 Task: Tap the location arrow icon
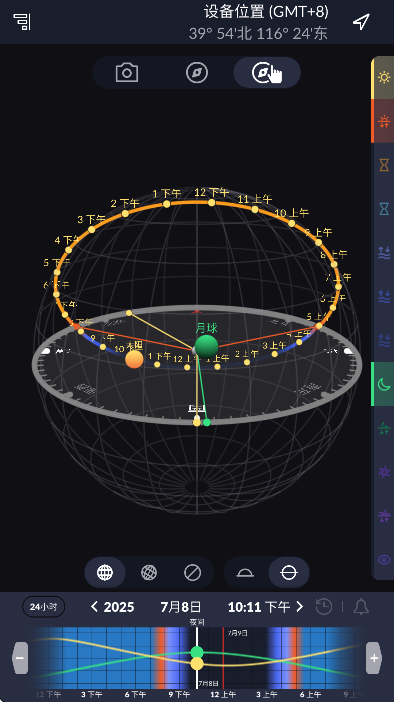point(361,21)
